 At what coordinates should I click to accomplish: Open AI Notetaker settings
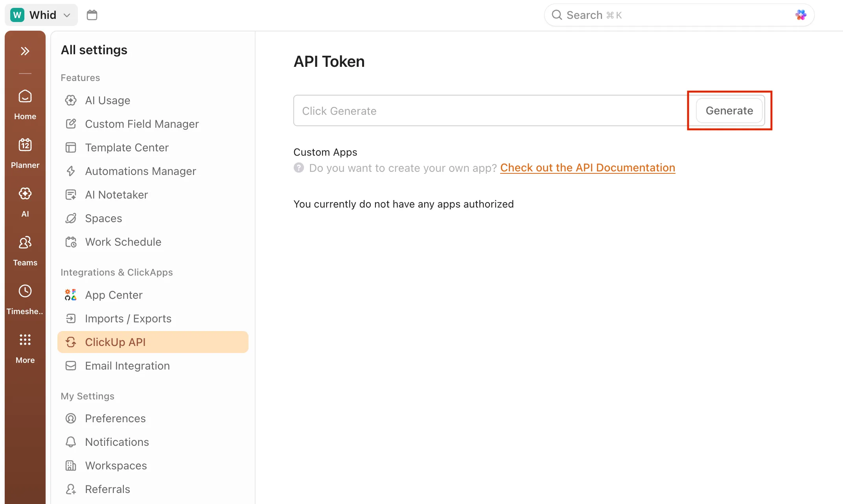pyautogui.click(x=153, y=195)
